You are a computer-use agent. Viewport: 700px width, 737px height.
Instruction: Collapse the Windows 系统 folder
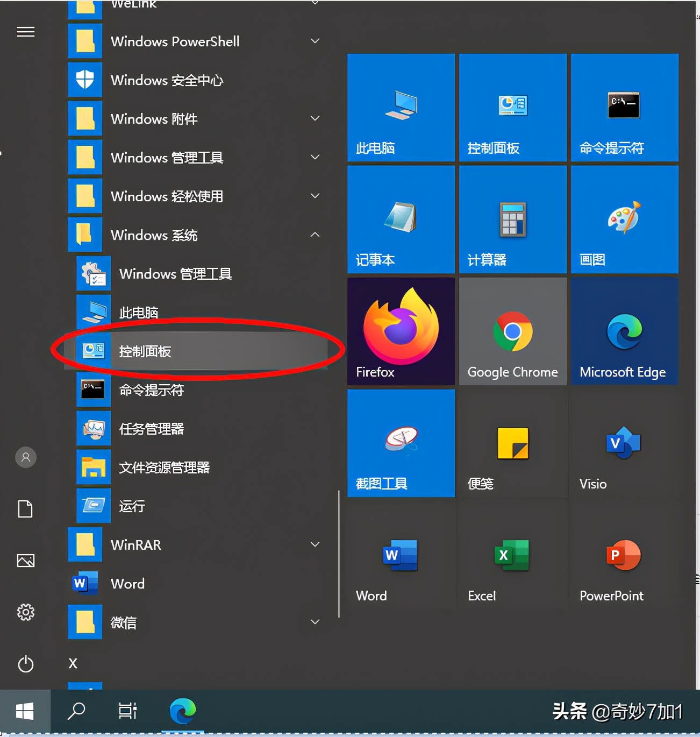315,235
